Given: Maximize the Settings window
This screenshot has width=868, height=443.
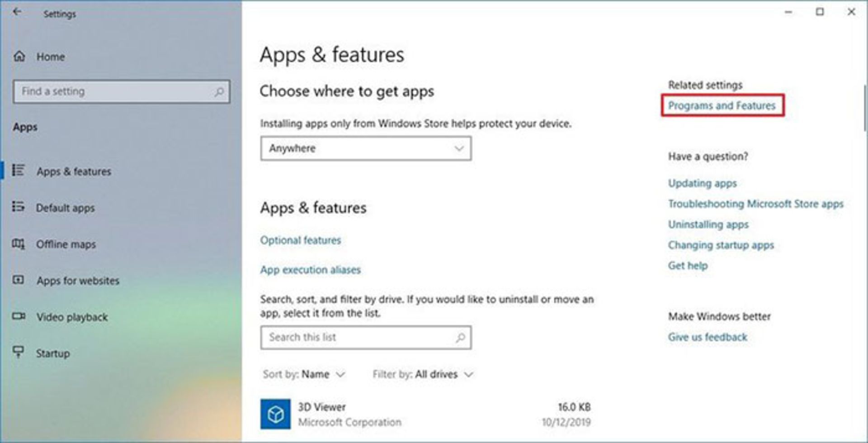Looking at the screenshot, I should tap(820, 12).
